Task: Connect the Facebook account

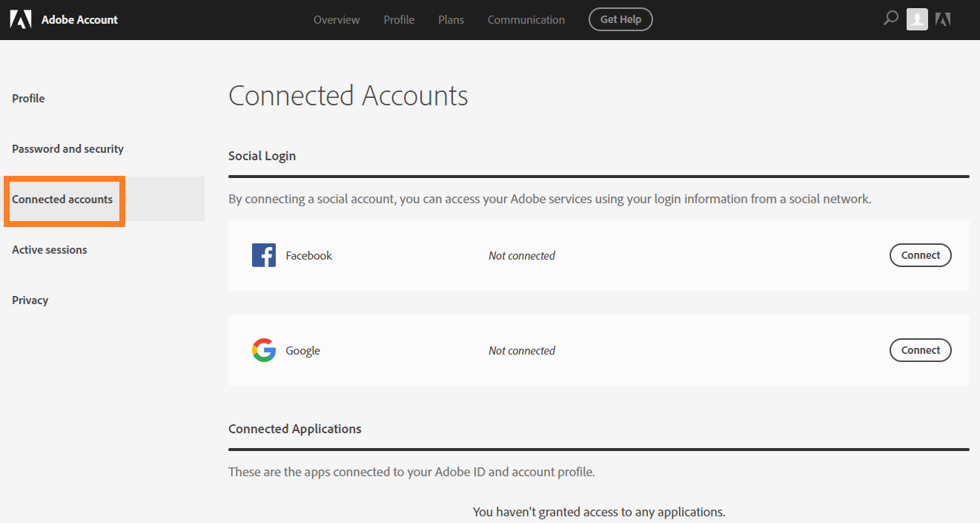Action: tap(920, 255)
